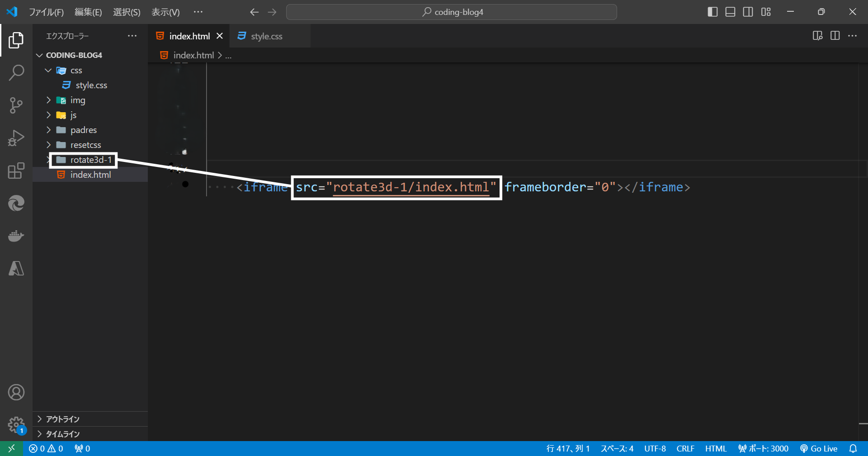Open Run and Debug view

pos(16,138)
